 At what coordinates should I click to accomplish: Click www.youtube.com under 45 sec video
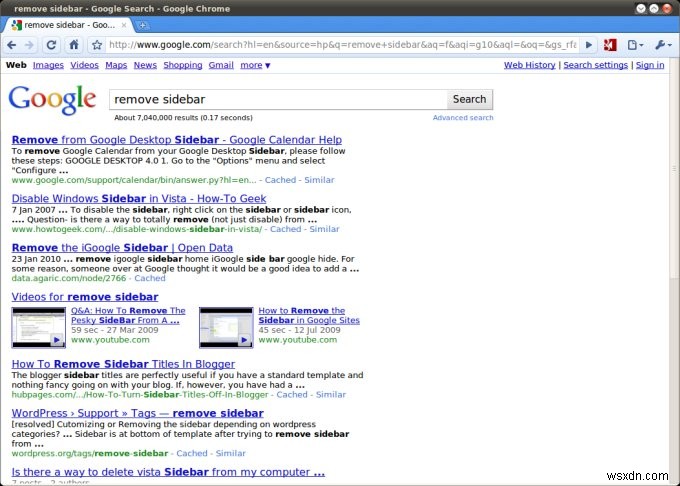pyautogui.click(x=298, y=340)
